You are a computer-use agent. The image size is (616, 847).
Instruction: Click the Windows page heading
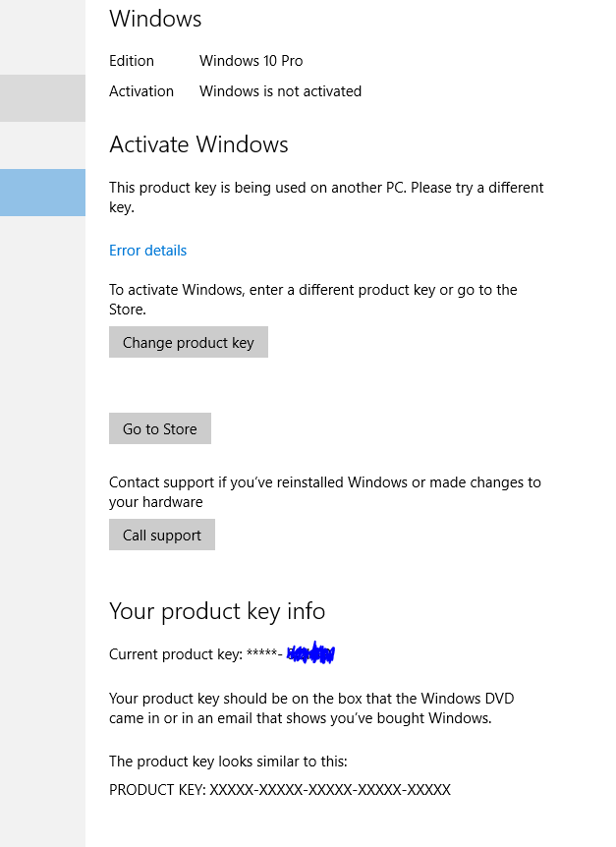154,19
